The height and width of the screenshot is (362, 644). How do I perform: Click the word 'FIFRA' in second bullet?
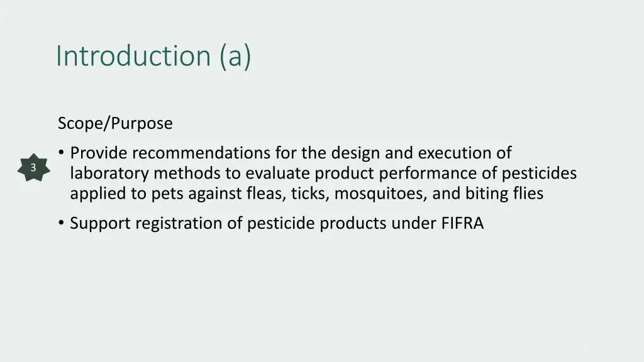click(x=462, y=223)
